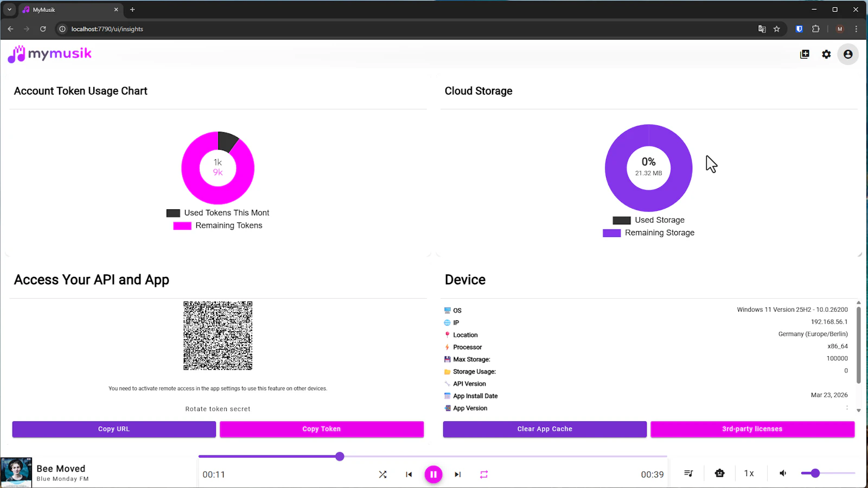868x488 pixels.
Task: Click the API Version icon
Action: 448,384
